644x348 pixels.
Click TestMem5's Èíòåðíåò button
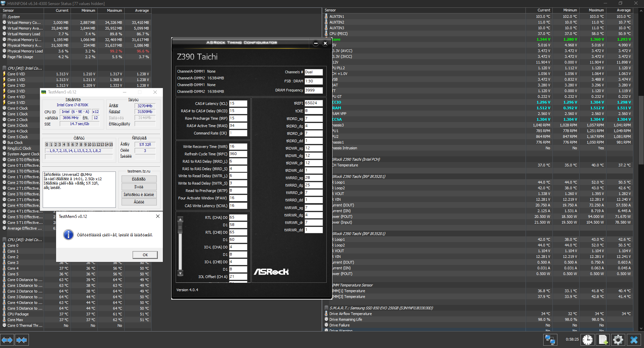[x=139, y=179]
